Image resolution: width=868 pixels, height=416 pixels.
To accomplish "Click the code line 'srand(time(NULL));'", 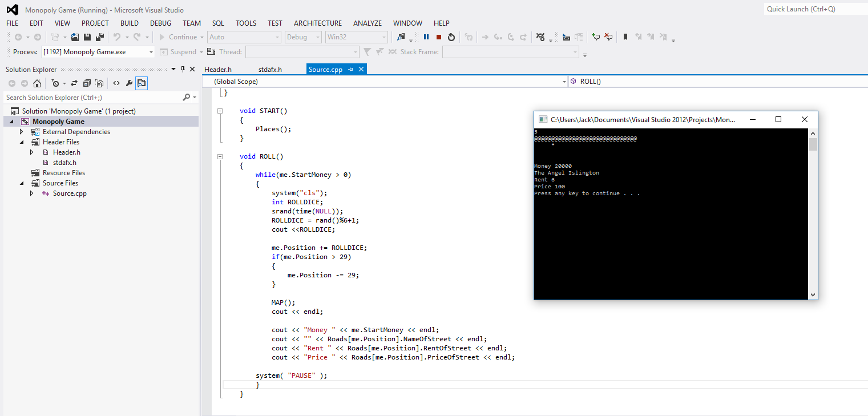I will click(x=307, y=211).
